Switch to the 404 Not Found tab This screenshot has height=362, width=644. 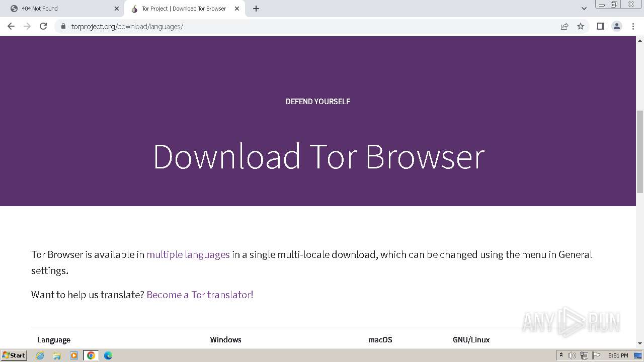pyautogui.click(x=63, y=9)
